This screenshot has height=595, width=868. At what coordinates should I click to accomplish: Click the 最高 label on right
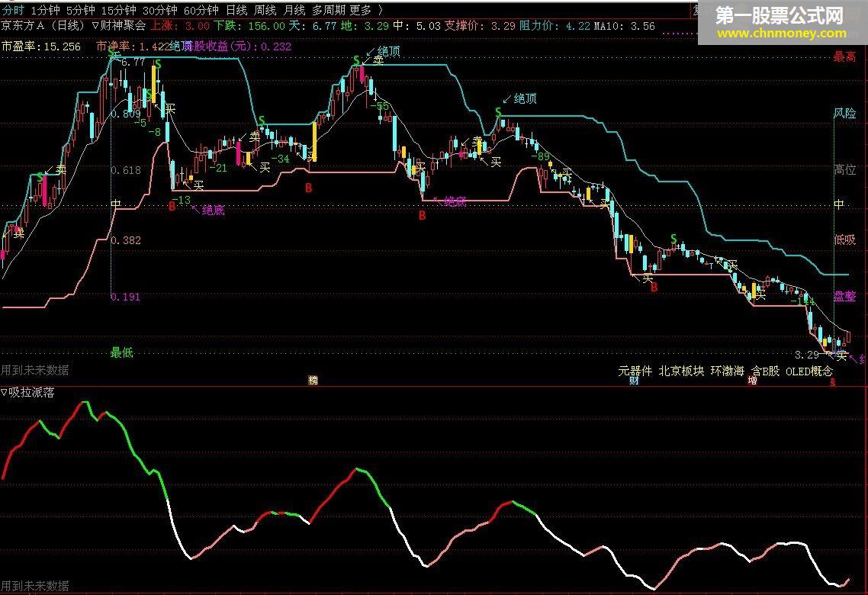[845, 57]
